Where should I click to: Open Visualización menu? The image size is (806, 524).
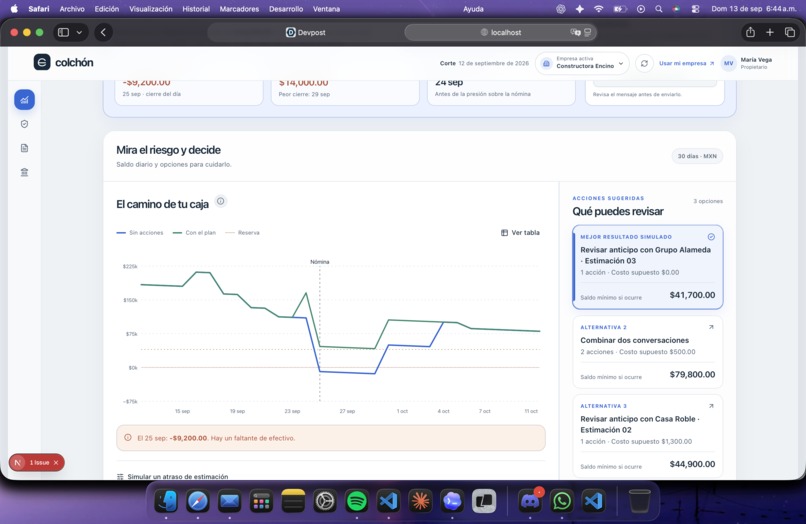[x=151, y=9]
